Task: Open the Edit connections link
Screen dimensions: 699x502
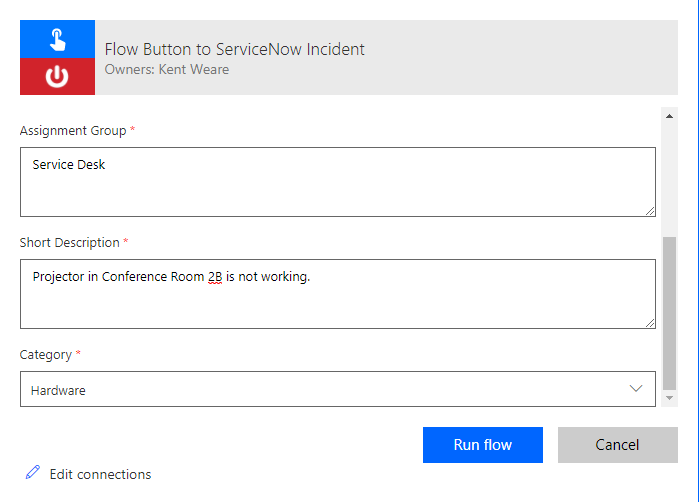Action: pyautogui.click(x=100, y=474)
